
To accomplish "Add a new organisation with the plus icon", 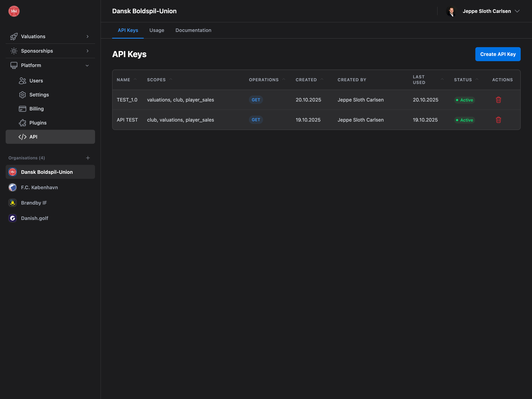I will pos(88,158).
